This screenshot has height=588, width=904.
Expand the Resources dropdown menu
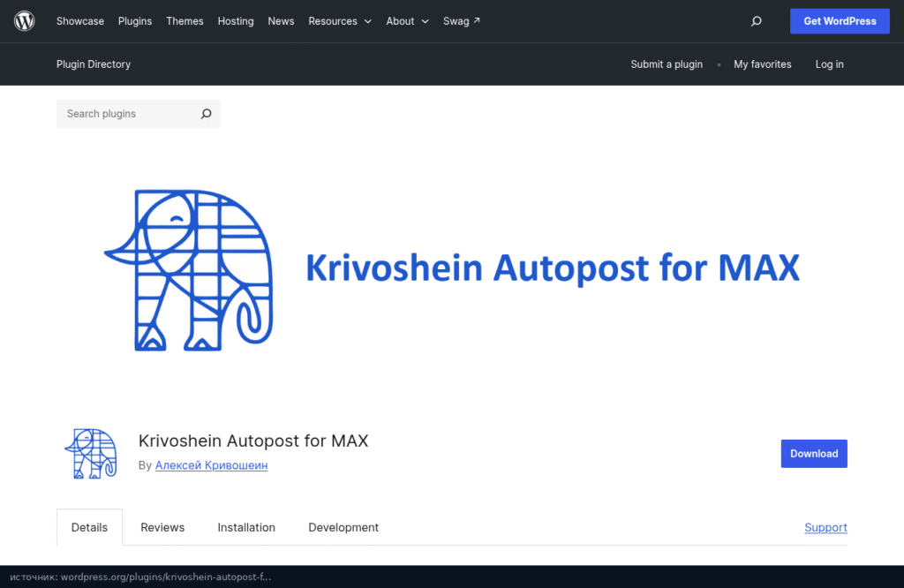[340, 21]
